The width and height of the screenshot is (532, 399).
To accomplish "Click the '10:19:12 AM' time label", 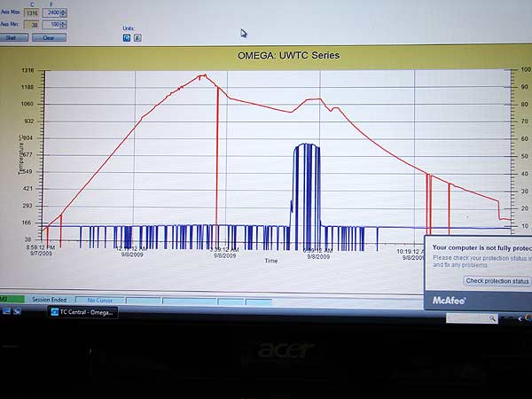I will [x=411, y=252].
